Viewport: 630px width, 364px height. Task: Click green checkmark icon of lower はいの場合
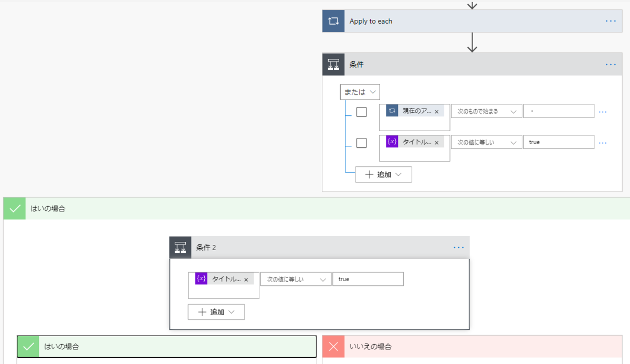coord(28,347)
